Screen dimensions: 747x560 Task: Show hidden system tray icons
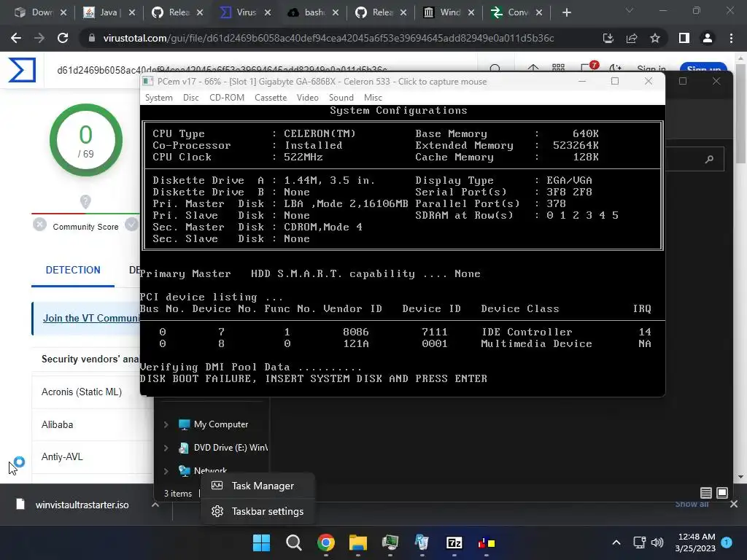point(616,542)
